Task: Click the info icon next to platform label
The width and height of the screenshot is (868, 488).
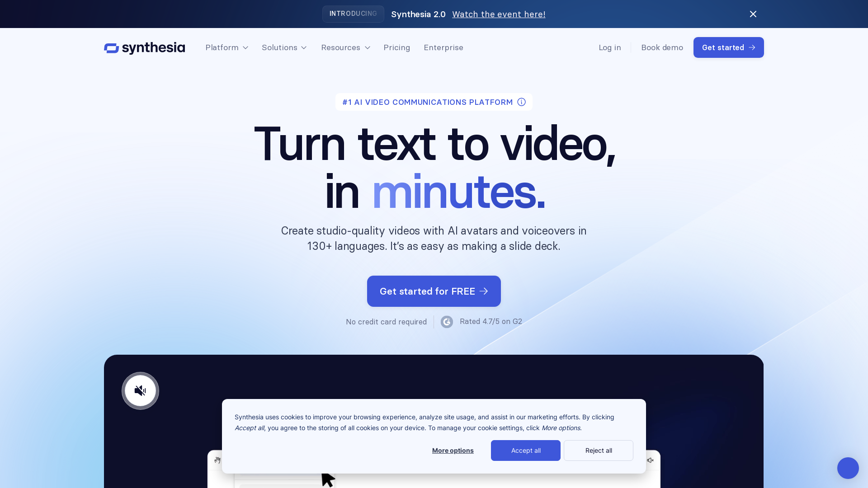Action: tap(521, 102)
